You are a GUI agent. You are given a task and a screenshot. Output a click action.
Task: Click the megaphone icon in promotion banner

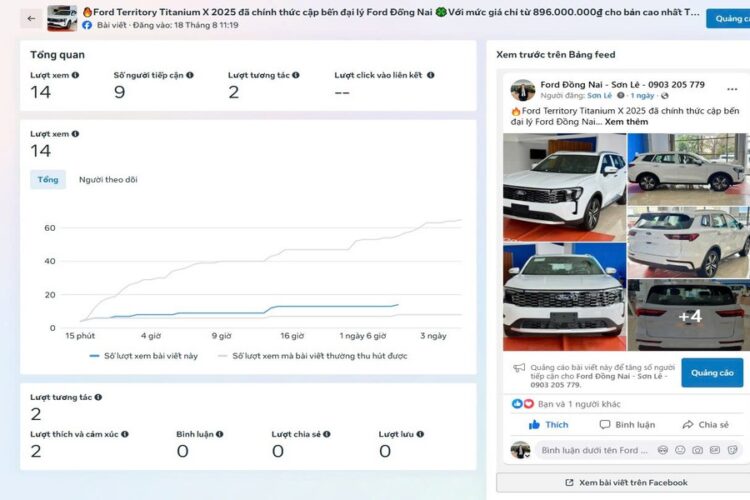tap(519, 367)
